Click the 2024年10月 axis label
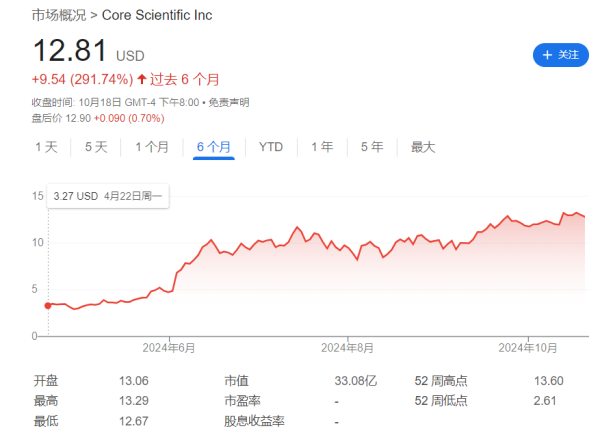600x435 pixels. (528, 348)
